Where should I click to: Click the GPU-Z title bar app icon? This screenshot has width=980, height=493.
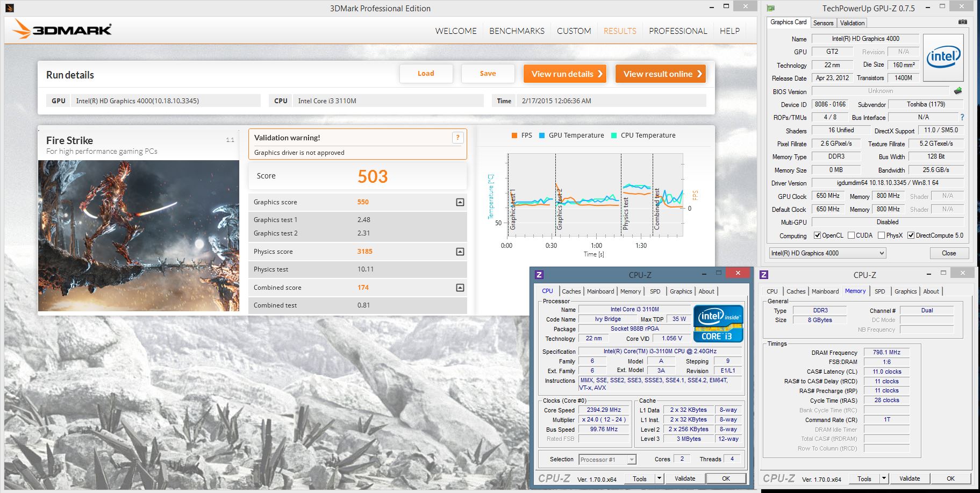(x=771, y=8)
